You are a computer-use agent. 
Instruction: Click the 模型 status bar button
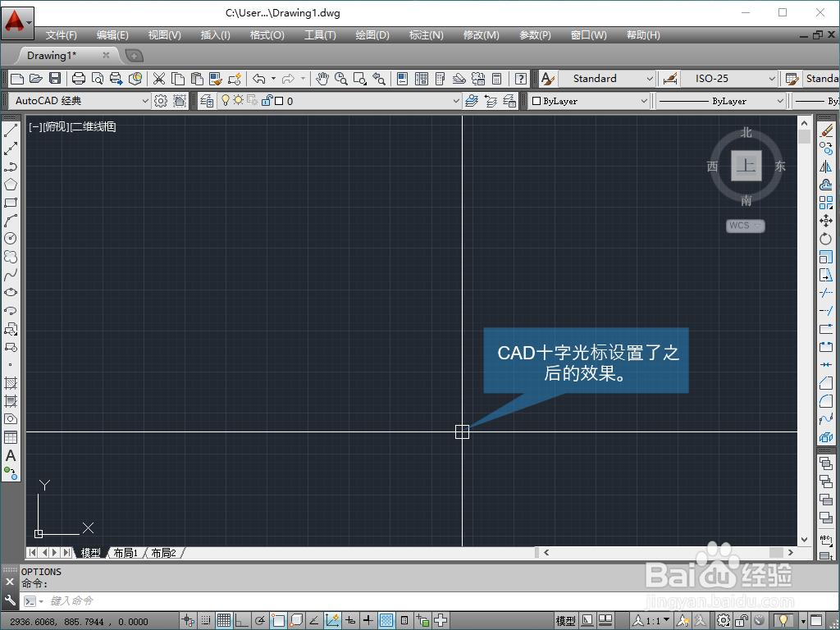565,621
